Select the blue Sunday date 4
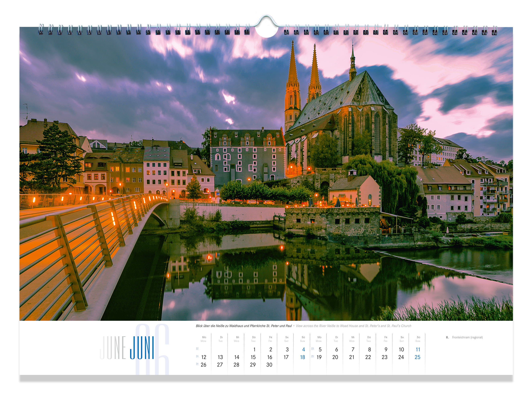 tap(304, 349)
